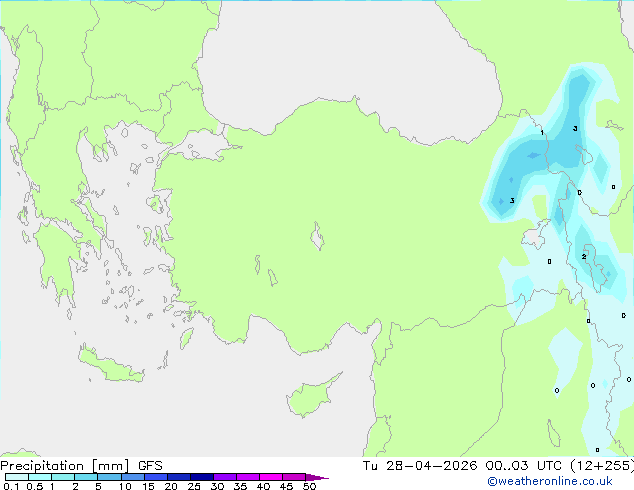The width and height of the screenshot is (634, 490).
Task: Click the map value '2' over Lake Urmia
Action: click(583, 257)
